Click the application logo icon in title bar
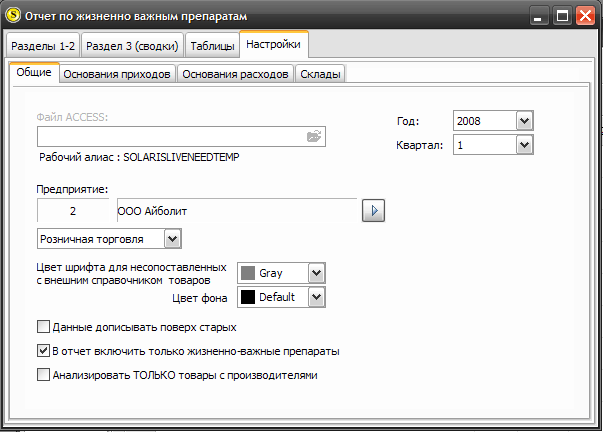The image size is (603, 432). (14, 15)
